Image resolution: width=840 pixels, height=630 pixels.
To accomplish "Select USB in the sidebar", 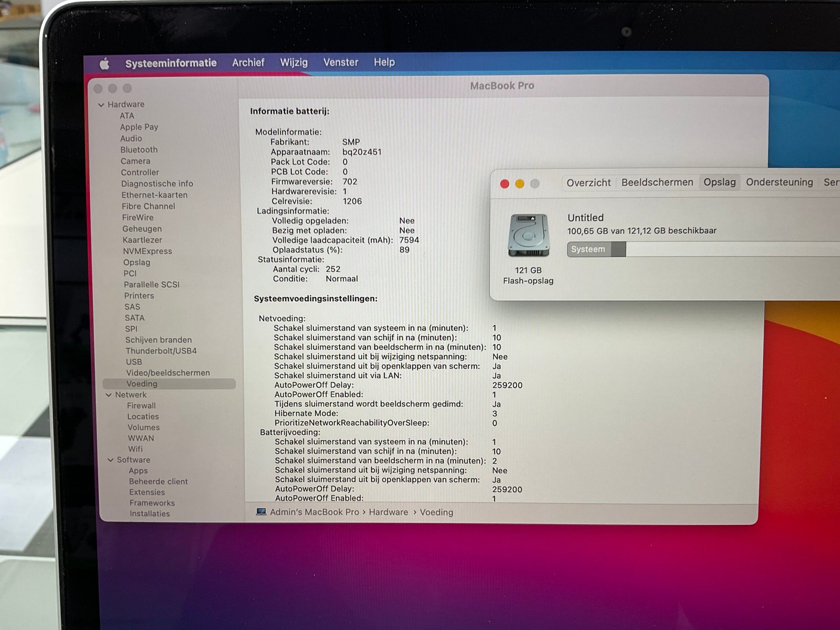I will click(x=134, y=362).
